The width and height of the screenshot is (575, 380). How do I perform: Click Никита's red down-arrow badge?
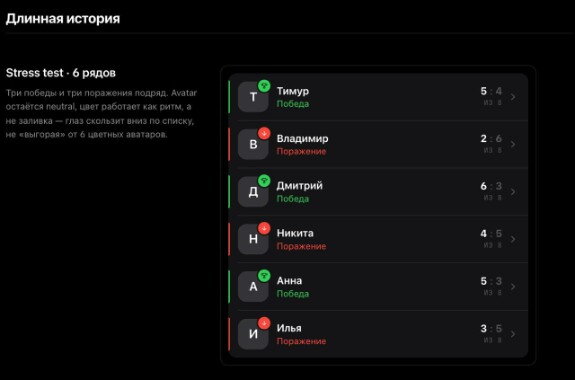(264, 228)
